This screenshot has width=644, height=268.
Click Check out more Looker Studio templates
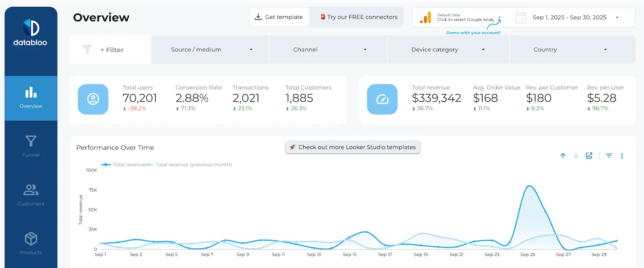tap(353, 147)
